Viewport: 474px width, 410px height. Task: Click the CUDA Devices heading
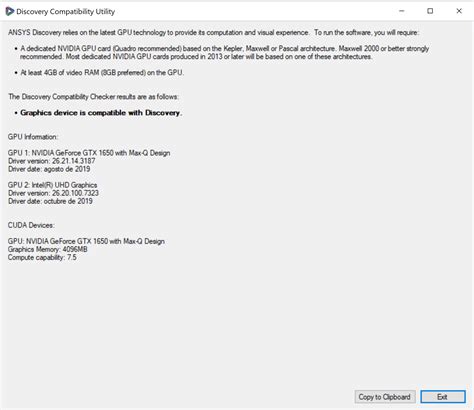click(31, 225)
